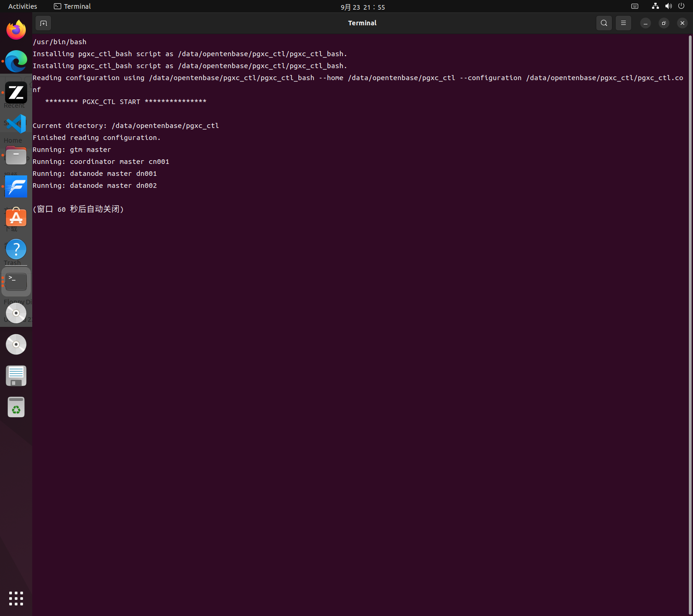Click the '/usr/bin/bash' output line

point(59,42)
